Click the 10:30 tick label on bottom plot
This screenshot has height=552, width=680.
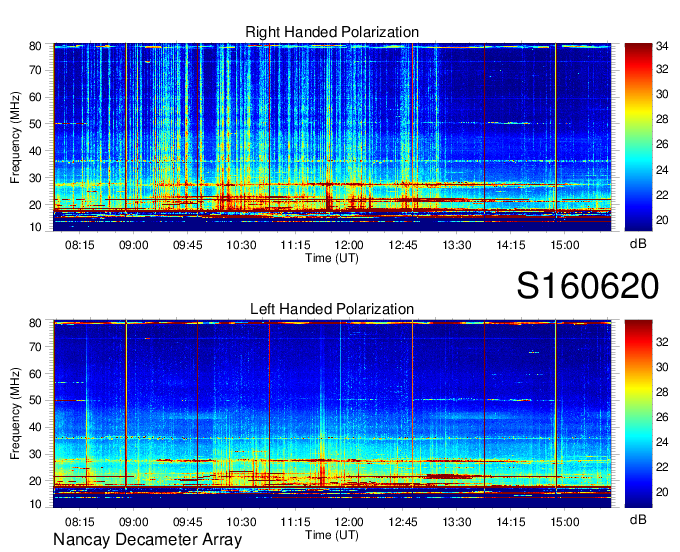242,522
